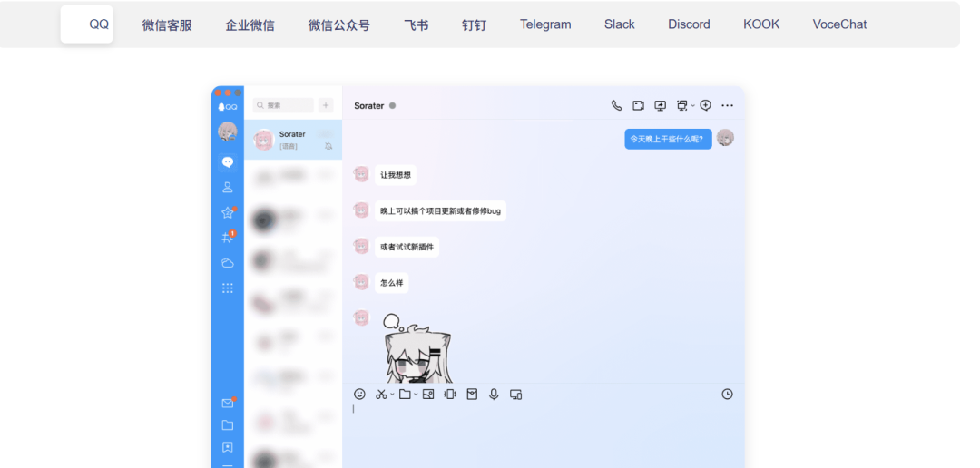Click the cloud icon in the sidebar
Viewport: 980px width, 468px height.
coord(228,263)
